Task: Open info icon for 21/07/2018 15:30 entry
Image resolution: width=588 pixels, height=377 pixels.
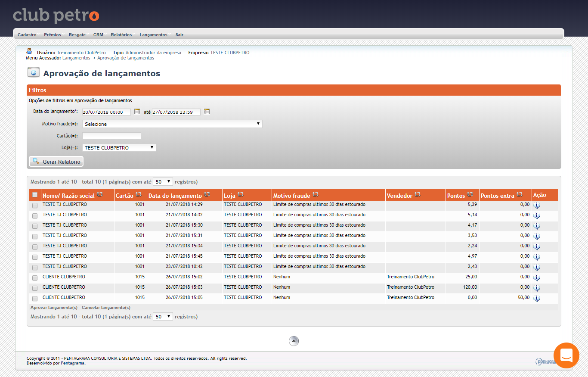Action: click(x=537, y=226)
